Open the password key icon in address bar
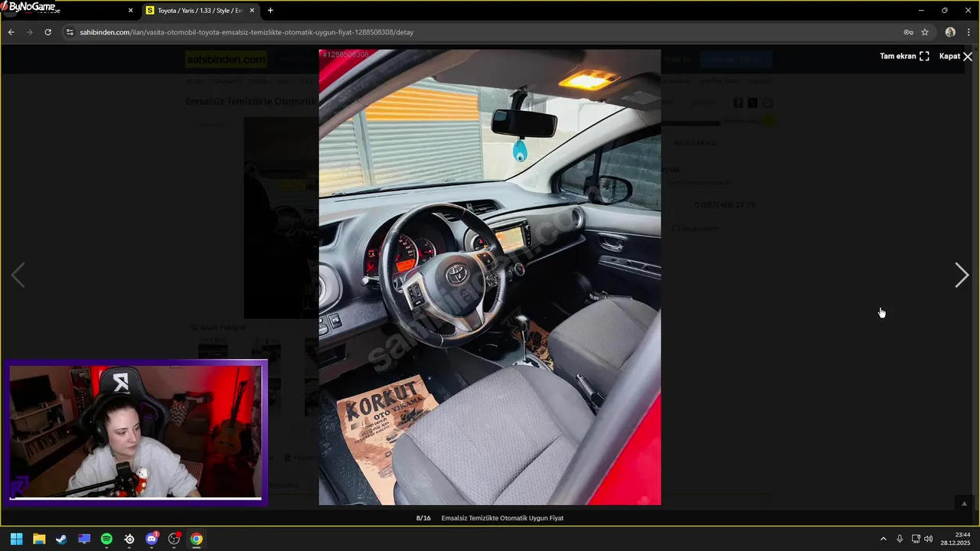 pos(908,32)
